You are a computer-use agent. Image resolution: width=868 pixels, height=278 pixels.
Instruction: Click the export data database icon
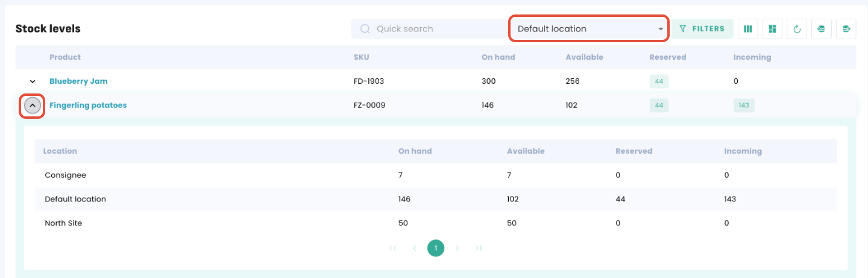(x=846, y=28)
